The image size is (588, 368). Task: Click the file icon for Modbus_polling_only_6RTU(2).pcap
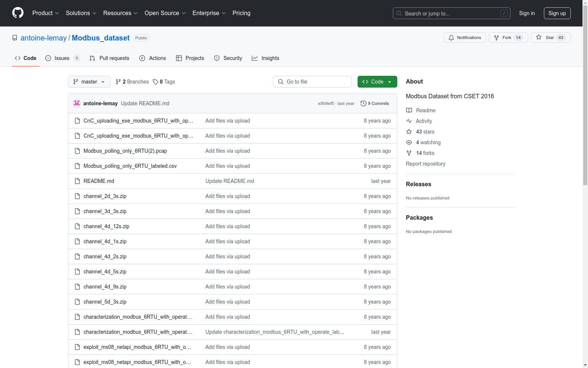coord(77,151)
